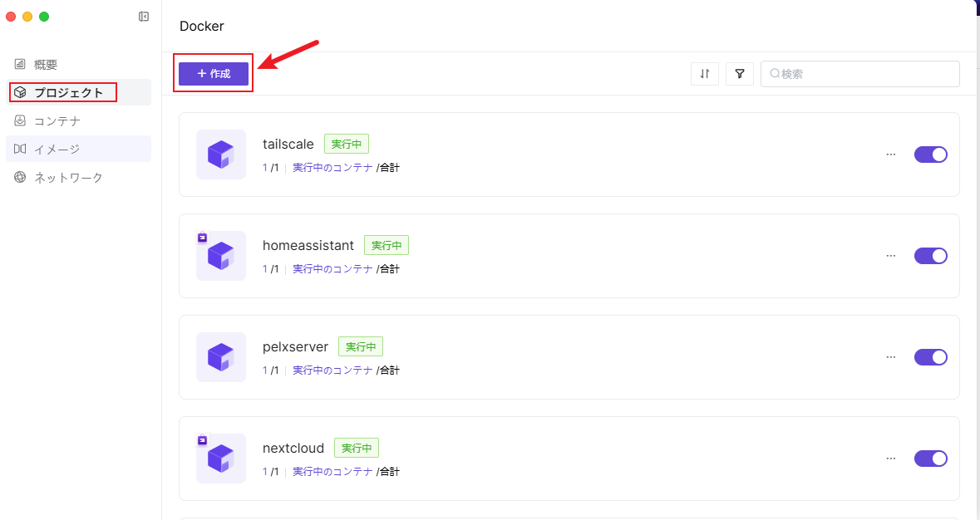Open the 実行中のコンテナ link under tailscale
This screenshot has height=520, width=980.
[x=332, y=168]
